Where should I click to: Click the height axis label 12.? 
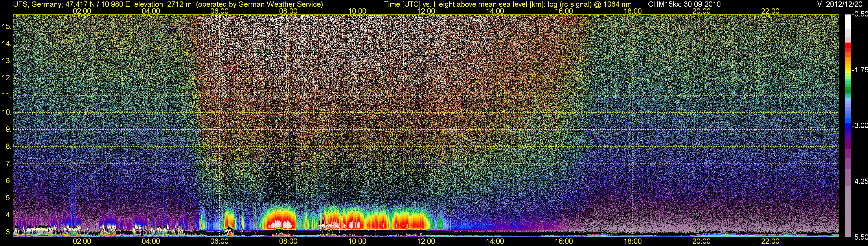(7, 78)
